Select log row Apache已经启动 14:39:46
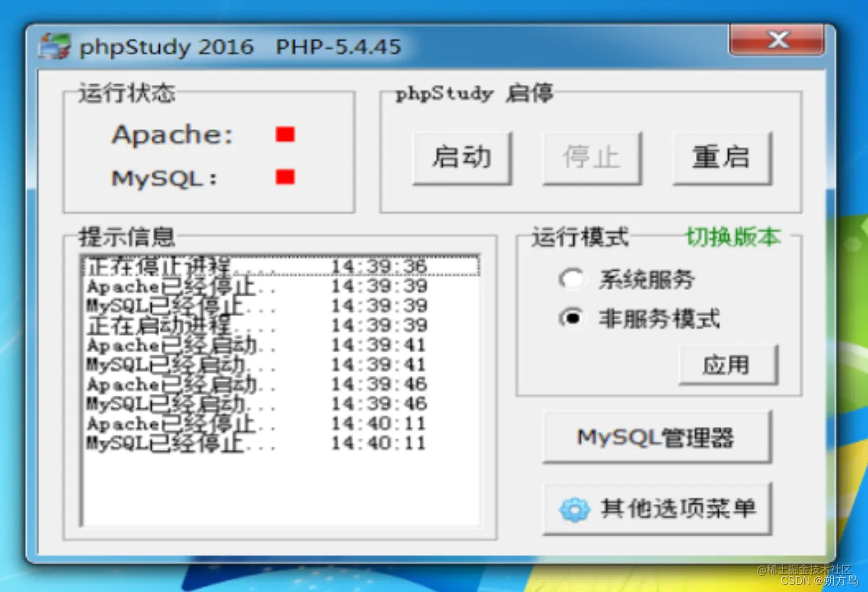Viewport: 868px width, 592px height. (x=281, y=384)
